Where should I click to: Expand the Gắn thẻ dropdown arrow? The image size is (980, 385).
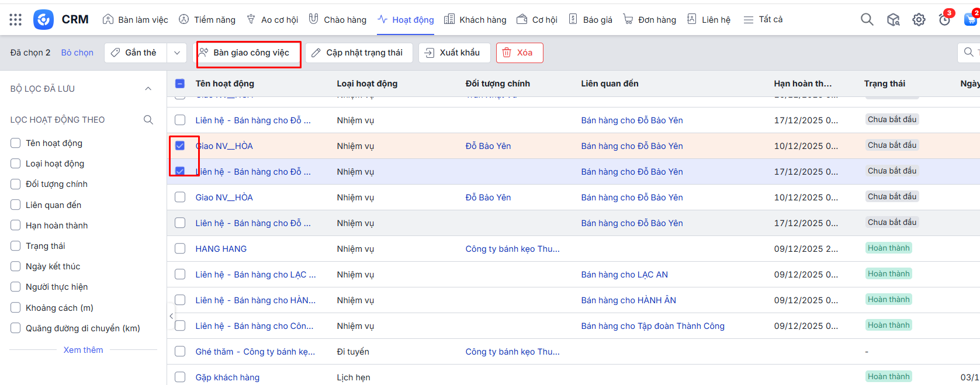coord(176,53)
